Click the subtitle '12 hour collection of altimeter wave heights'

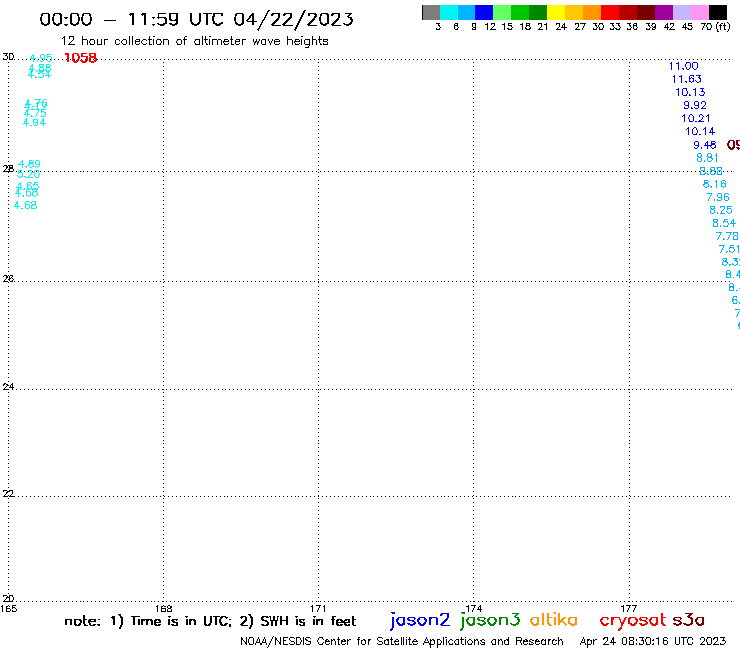coord(195,42)
